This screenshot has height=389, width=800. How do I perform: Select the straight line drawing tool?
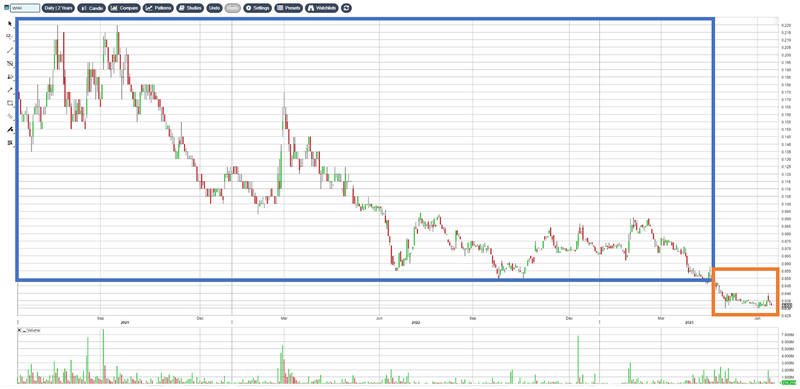point(9,50)
